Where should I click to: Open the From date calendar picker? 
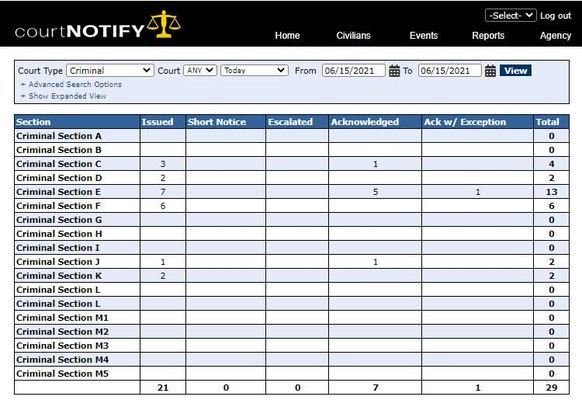click(x=394, y=71)
